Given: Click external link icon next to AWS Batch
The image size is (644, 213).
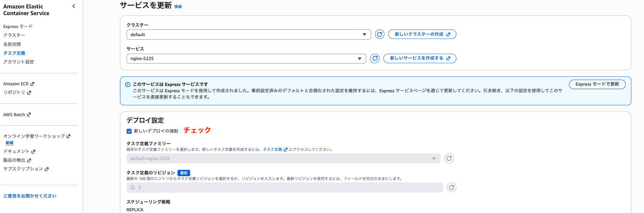Looking at the screenshot, I should coord(29,115).
